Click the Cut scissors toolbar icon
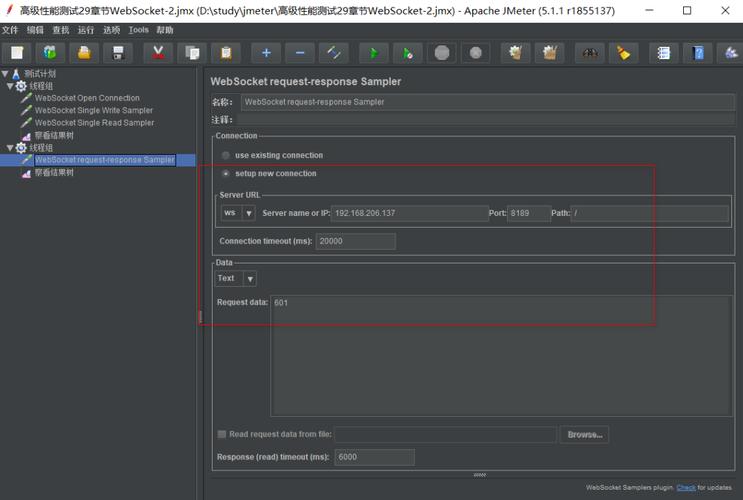The image size is (743, 500). pyautogui.click(x=157, y=53)
